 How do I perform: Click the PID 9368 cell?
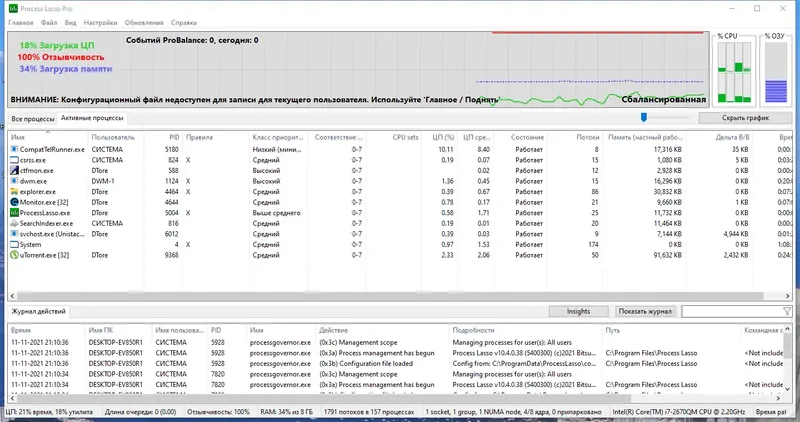point(171,255)
